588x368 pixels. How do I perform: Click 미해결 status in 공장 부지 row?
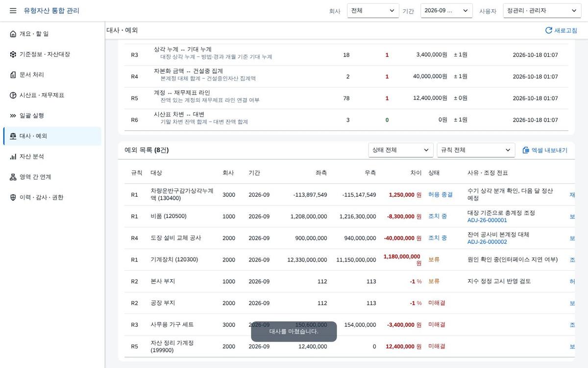click(x=437, y=303)
